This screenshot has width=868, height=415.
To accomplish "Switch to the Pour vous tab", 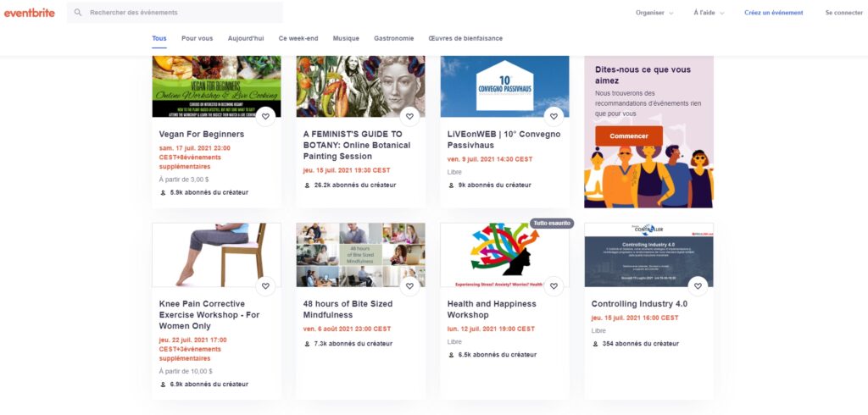I will 197,38.
